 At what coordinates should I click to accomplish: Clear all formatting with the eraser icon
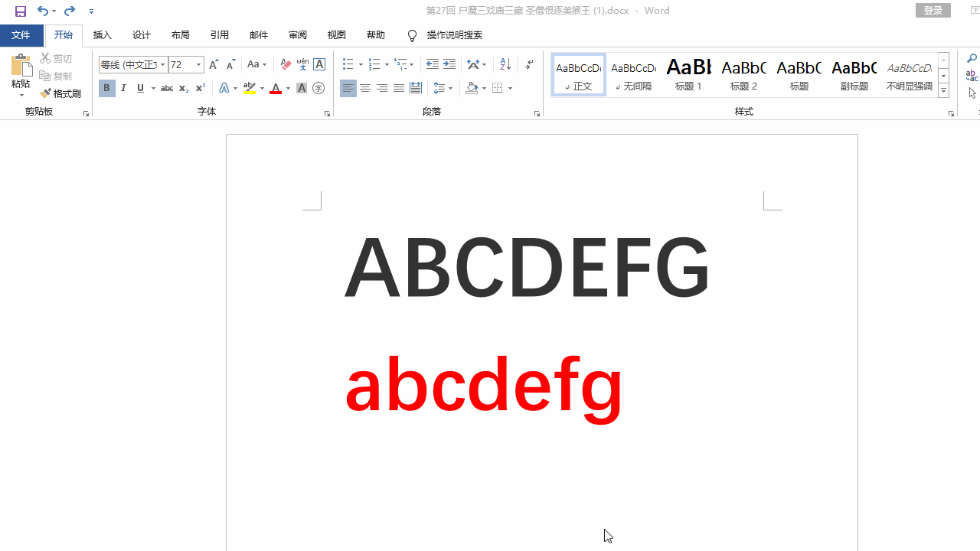click(x=286, y=65)
